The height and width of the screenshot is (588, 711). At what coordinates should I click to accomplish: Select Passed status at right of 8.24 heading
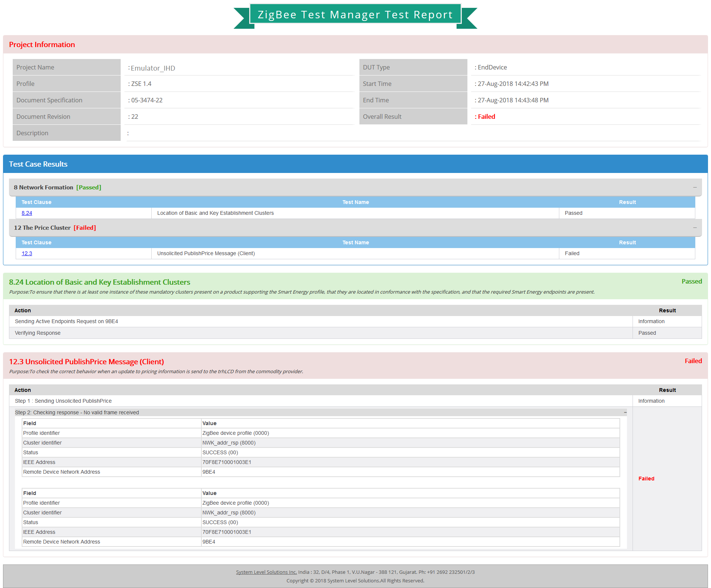(692, 281)
